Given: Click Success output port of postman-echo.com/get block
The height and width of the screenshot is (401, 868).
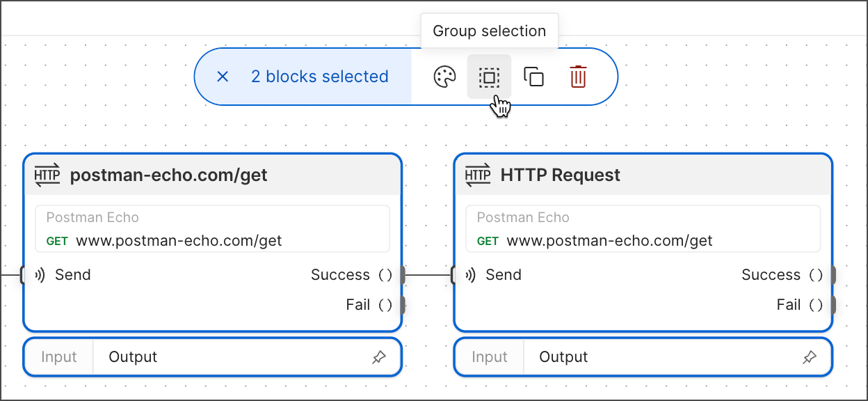Looking at the screenshot, I should point(402,275).
